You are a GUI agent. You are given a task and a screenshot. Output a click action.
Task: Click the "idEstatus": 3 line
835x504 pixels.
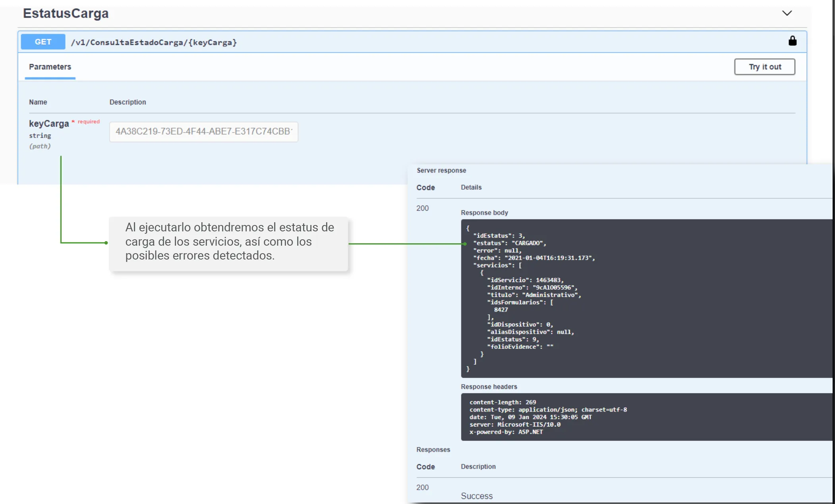[x=499, y=235]
